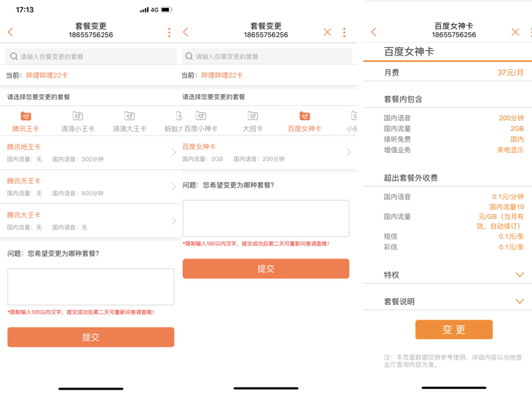Open 腾讯地王卡 plan via its chevron

(x=173, y=152)
